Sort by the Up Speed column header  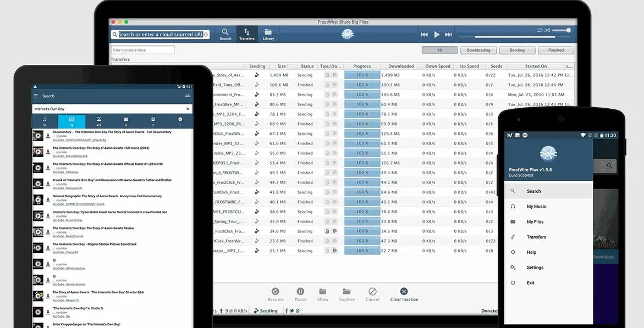click(x=470, y=66)
